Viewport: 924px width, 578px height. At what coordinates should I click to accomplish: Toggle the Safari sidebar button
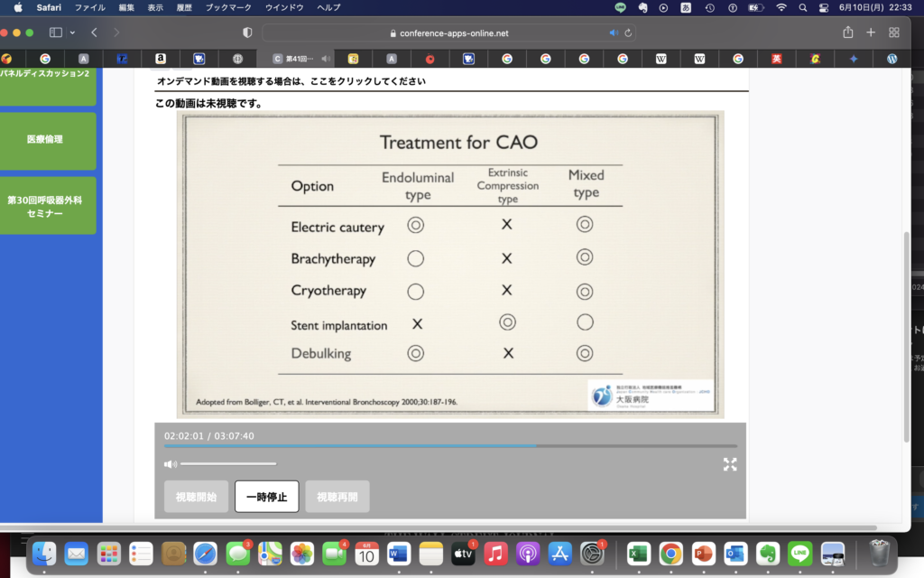click(56, 33)
